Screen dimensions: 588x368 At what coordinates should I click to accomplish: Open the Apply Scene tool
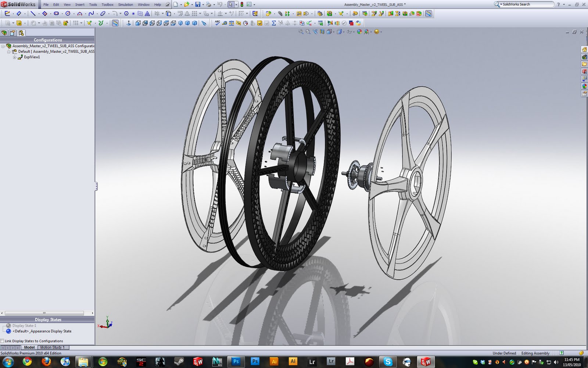point(367,32)
